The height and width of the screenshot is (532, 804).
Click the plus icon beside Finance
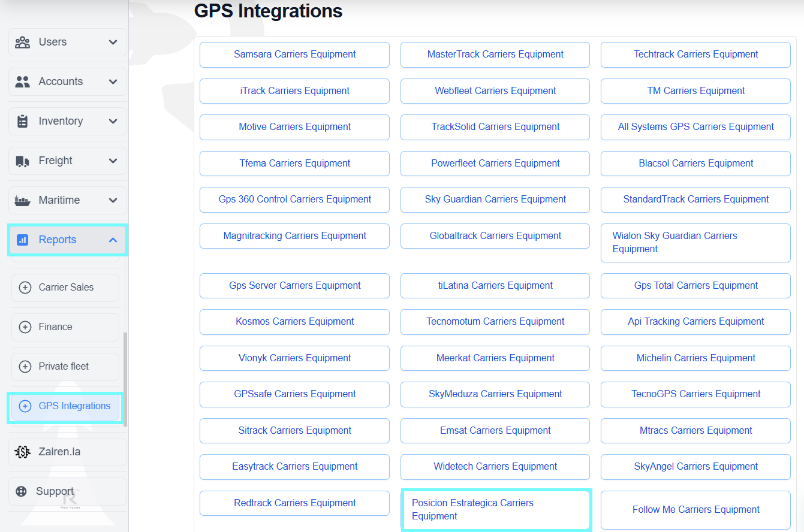pyautogui.click(x=25, y=327)
